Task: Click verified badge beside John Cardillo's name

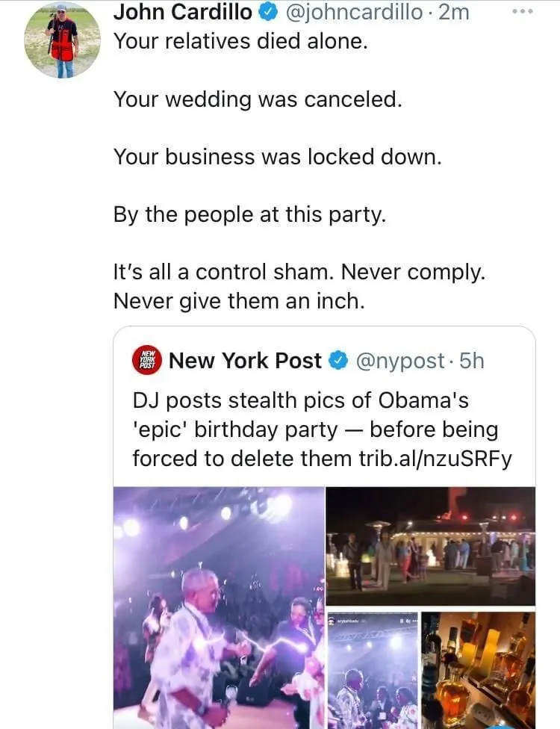Action: [x=268, y=11]
